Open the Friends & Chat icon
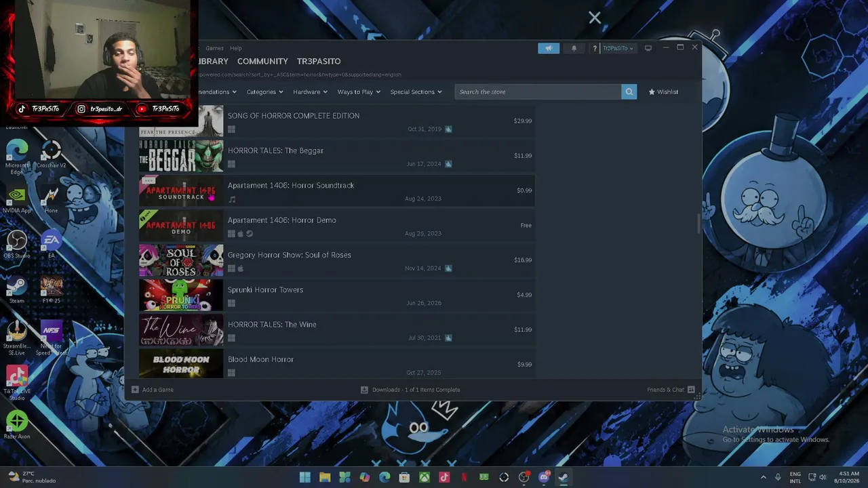The height and width of the screenshot is (488, 868). 691,390
